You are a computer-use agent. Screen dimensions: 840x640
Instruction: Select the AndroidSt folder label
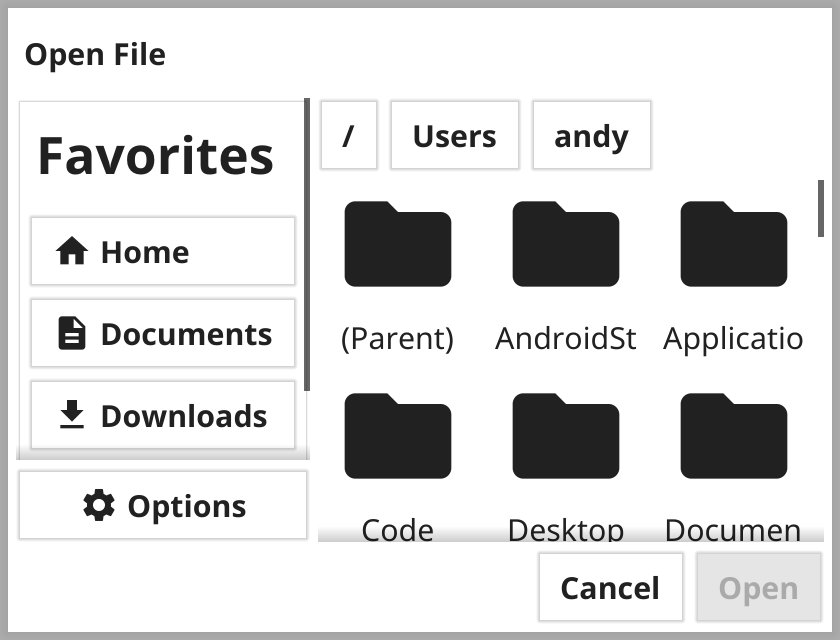(x=565, y=339)
